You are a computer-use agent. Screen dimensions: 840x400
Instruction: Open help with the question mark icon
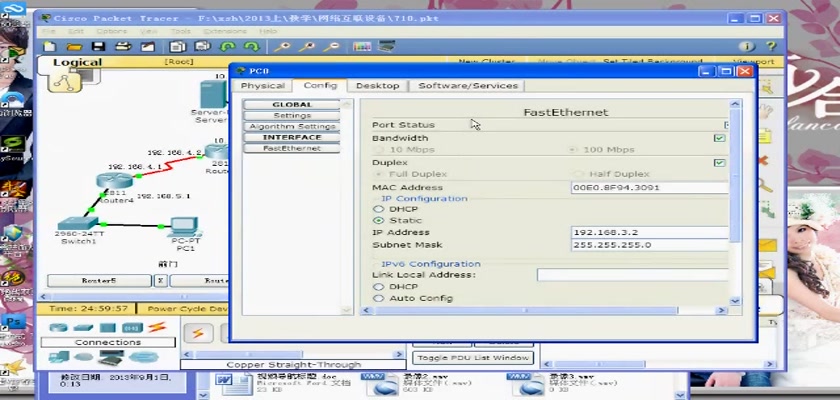tap(770, 47)
